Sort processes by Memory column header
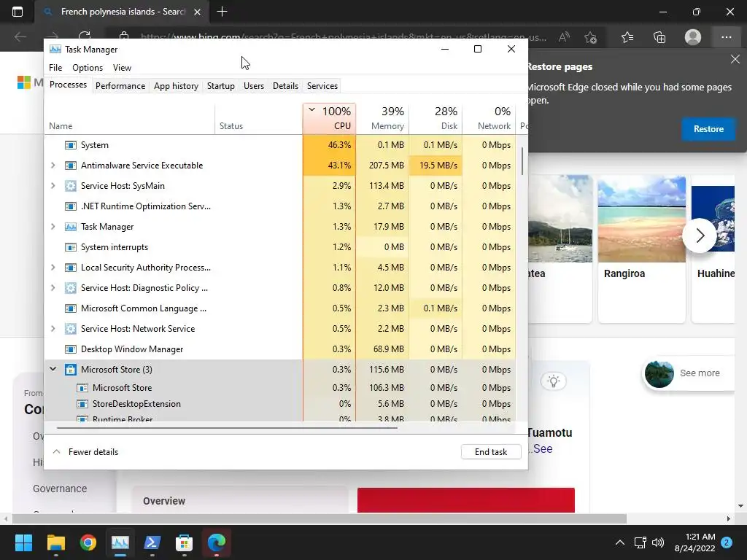This screenshot has height=560, width=747. [x=382, y=119]
